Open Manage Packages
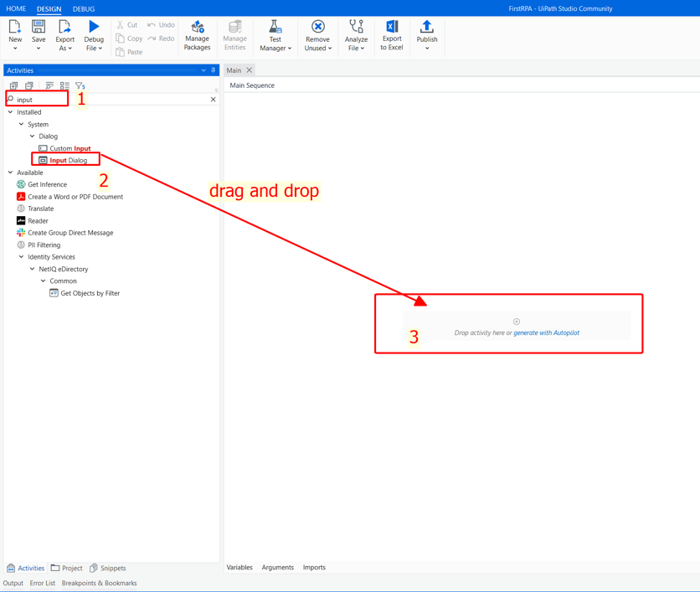Viewport: 700px width, 592px height. 198,36
